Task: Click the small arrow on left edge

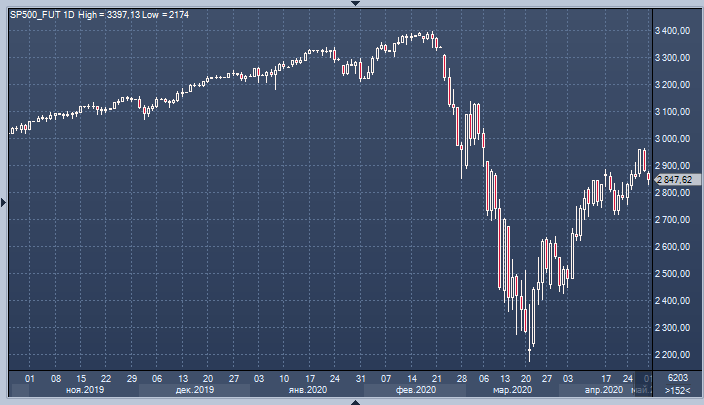Action: point(4,202)
